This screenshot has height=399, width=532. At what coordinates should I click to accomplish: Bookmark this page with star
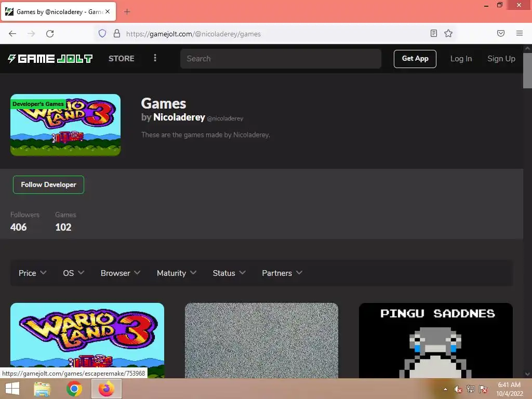[x=448, y=33]
